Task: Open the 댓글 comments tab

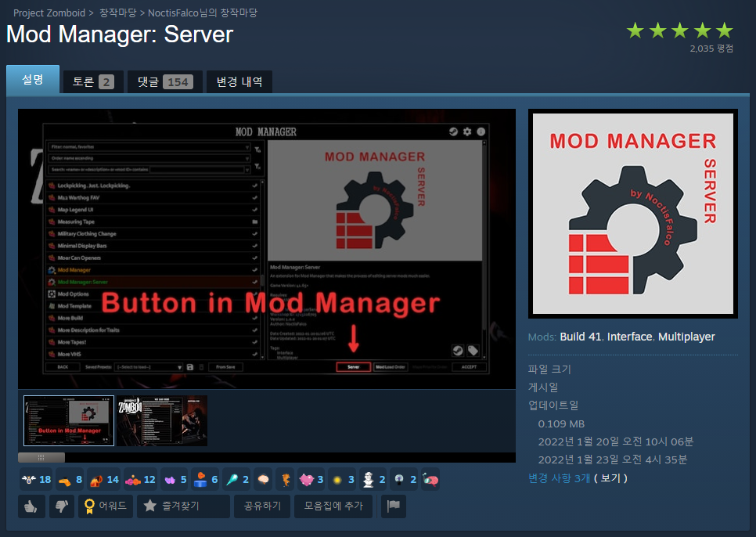Action: [x=165, y=82]
